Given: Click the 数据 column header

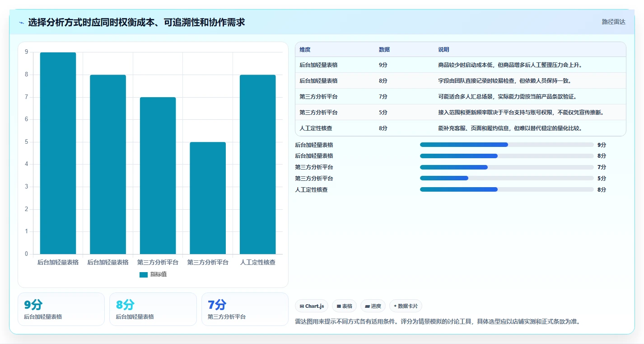Looking at the screenshot, I should pos(384,50).
